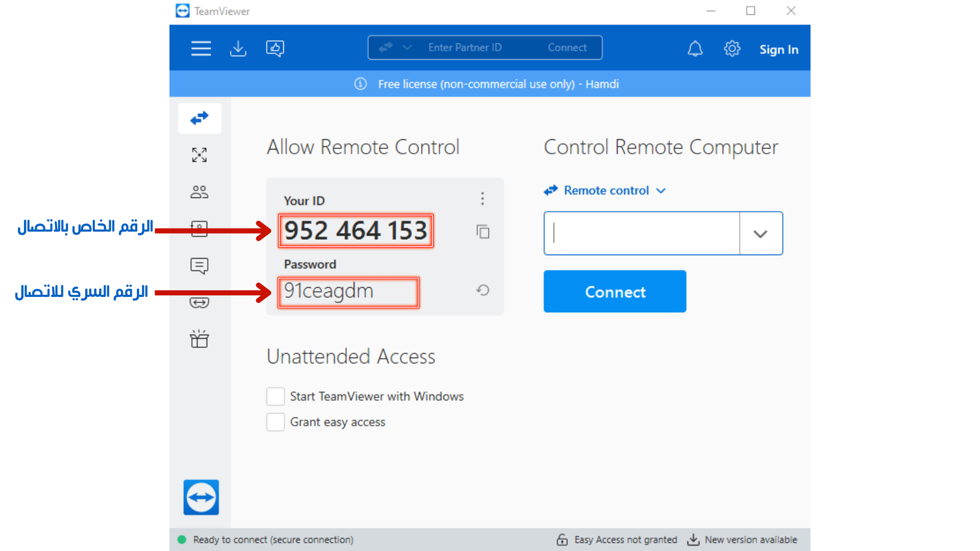
Task: Expand the Remote control mode dropdown
Action: point(661,191)
